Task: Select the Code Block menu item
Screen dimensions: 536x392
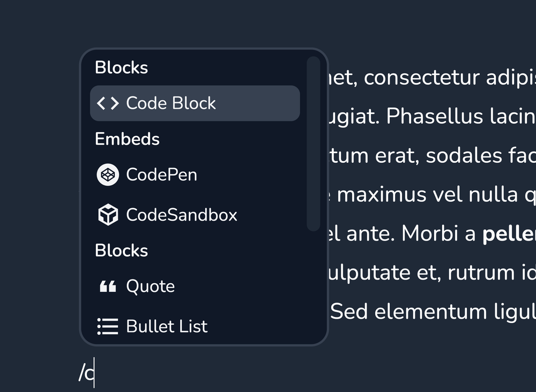Action: click(195, 103)
